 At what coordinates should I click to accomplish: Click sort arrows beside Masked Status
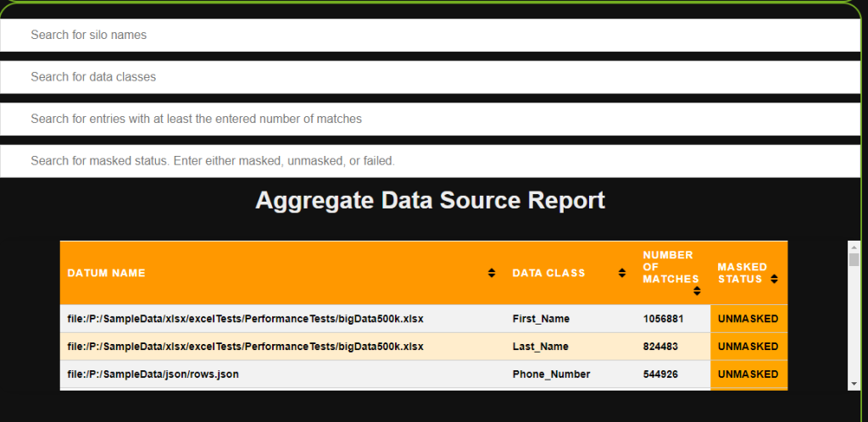[775, 279]
